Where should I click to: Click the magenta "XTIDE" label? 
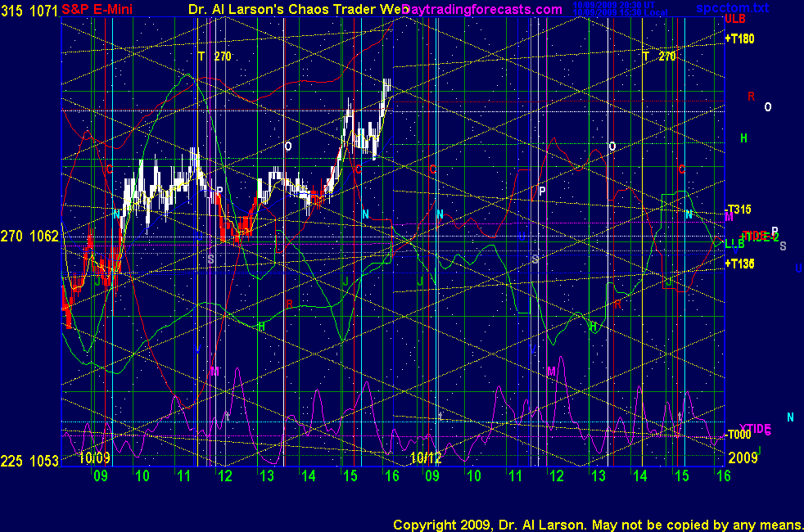[x=755, y=429]
